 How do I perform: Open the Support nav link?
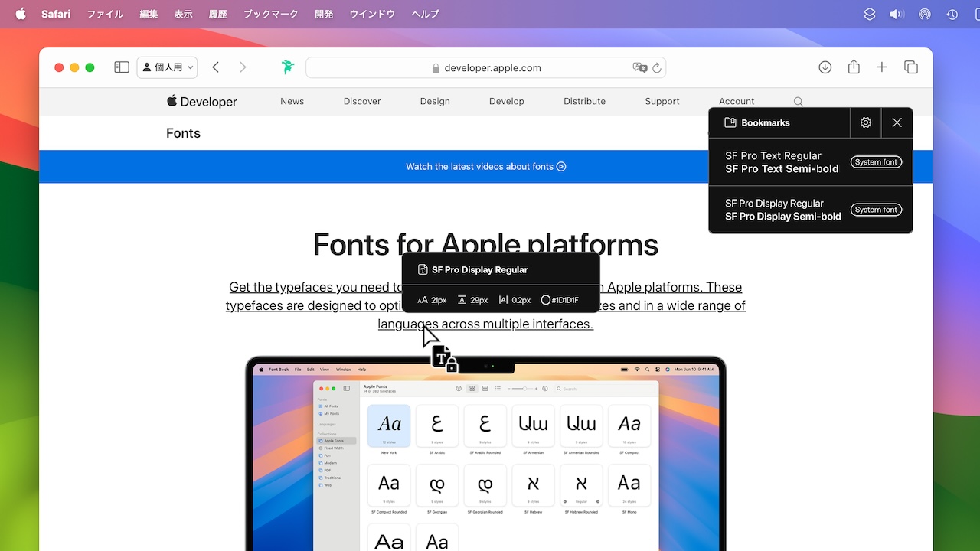click(x=662, y=101)
